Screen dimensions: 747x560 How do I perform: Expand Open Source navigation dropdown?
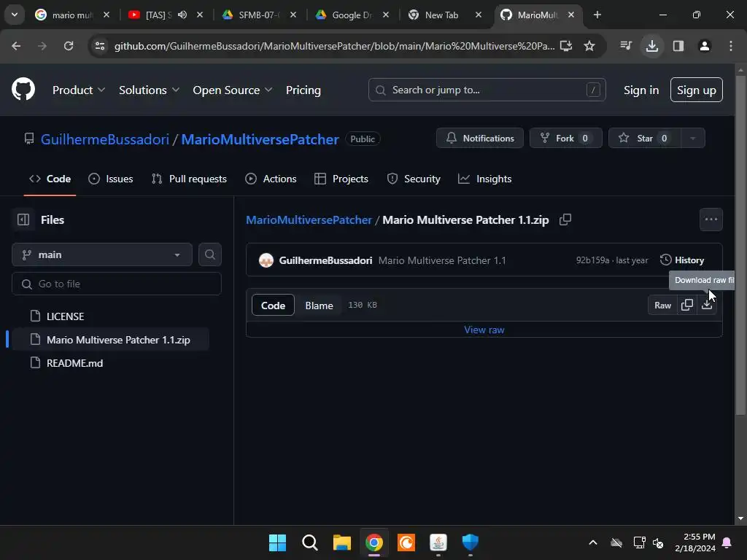[233, 90]
